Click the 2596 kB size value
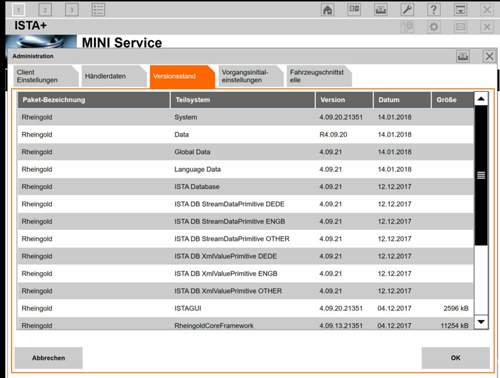This screenshot has width=500, height=378. tap(456, 308)
